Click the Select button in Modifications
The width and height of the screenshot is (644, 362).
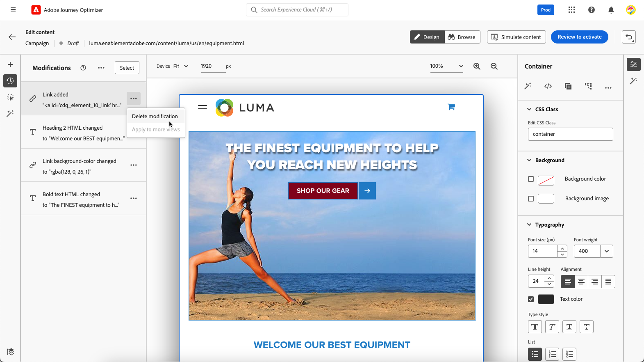127,68
